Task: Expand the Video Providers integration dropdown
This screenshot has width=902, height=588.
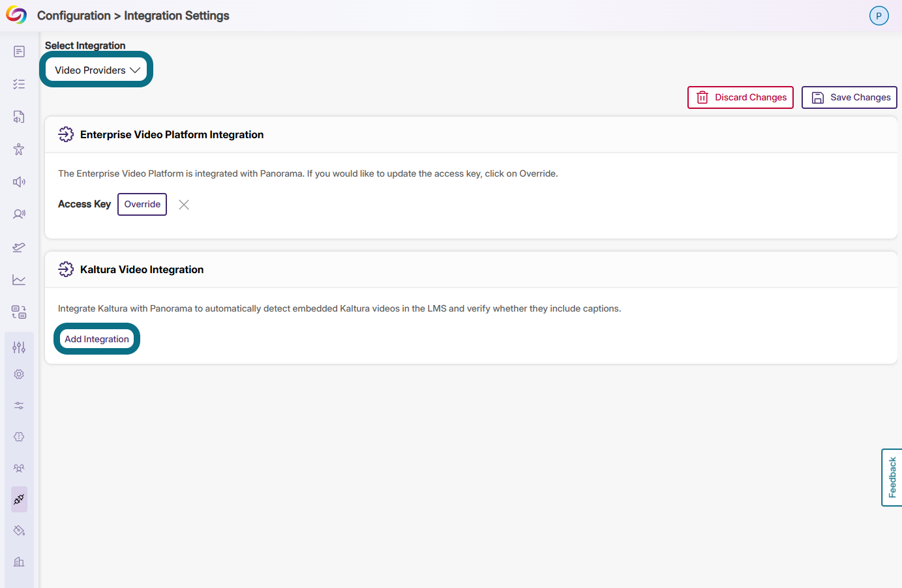Action: click(97, 70)
